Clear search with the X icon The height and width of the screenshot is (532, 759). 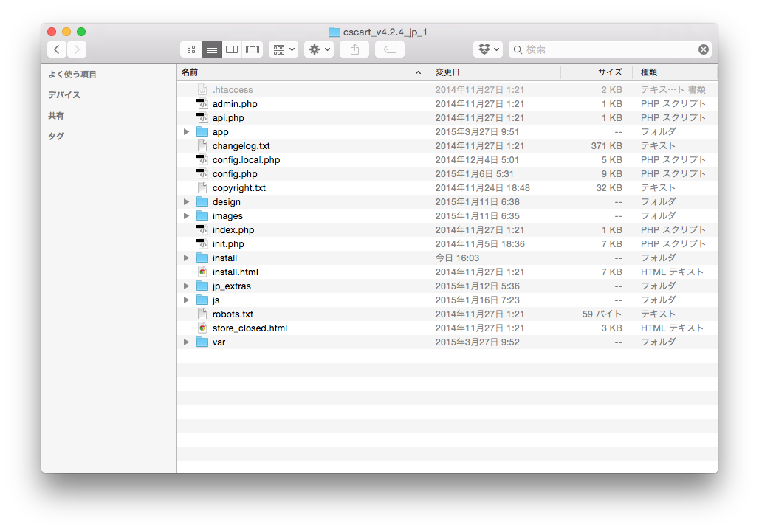(x=704, y=49)
